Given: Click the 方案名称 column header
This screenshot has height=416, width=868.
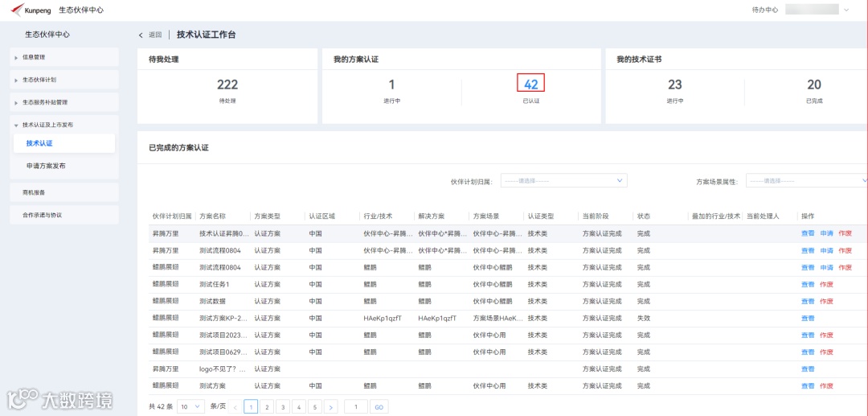Looking at the screenshot, I should [x=212, y=216].
